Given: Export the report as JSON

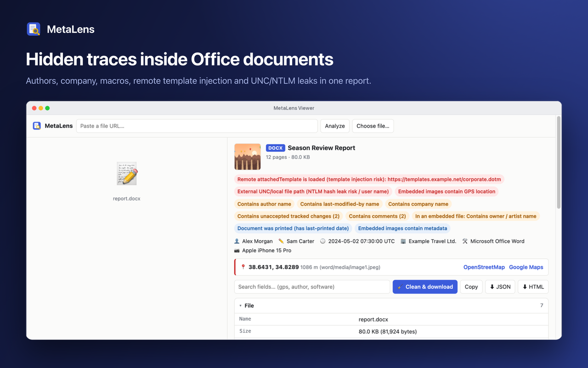Looking at the screenshot, I should pos(500,287).
